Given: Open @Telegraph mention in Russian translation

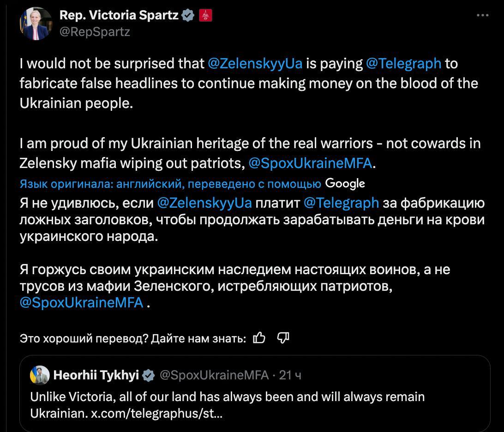Looking at the screenshot, I should tap(341, 203).
